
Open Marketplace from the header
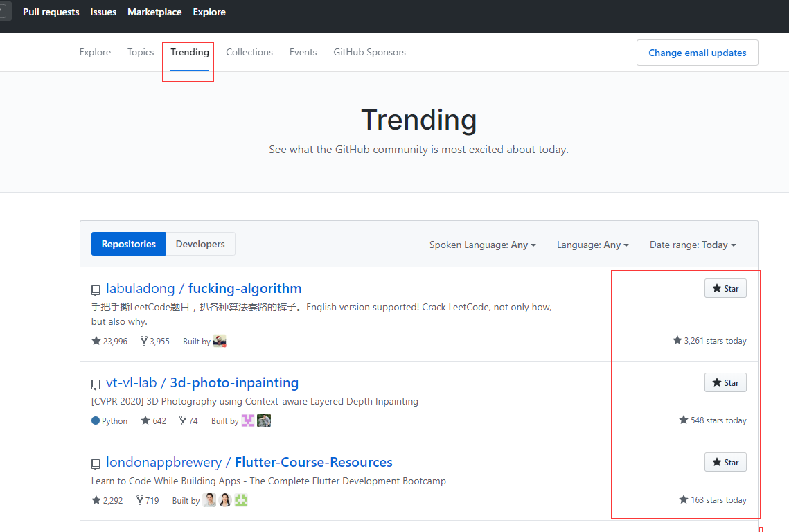pyautogui.click(x=154, y=12)
